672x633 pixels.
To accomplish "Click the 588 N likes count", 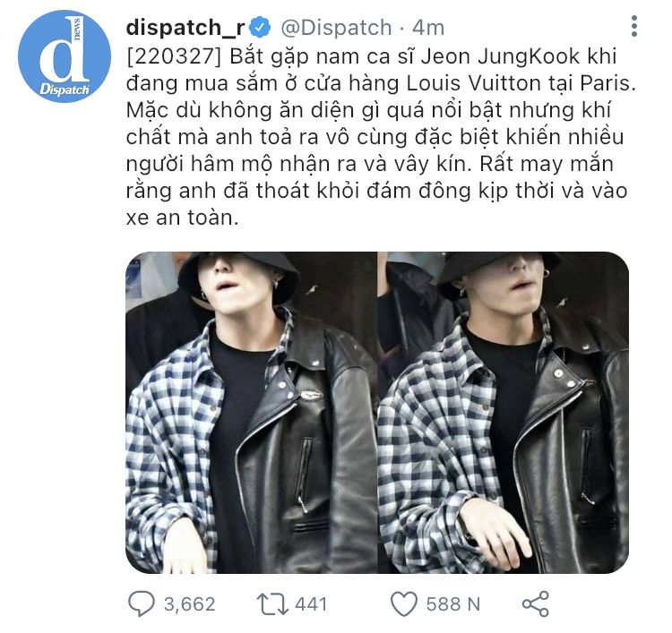I will coord(453,604).
